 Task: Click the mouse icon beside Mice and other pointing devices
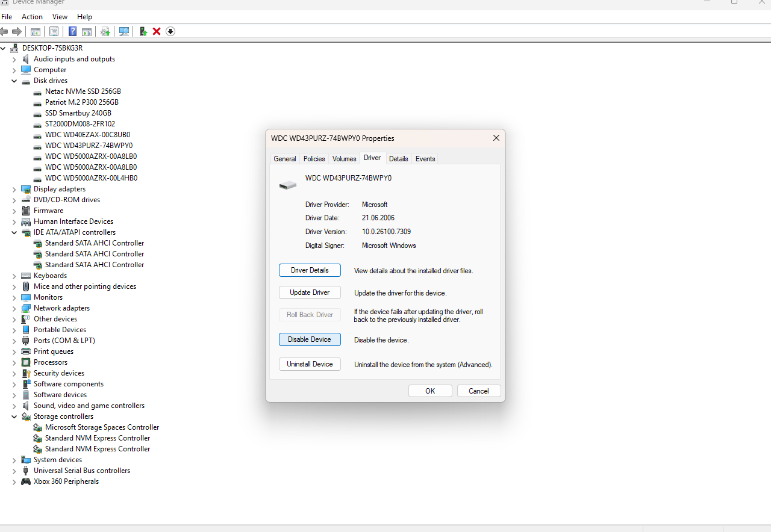(x=26, y=286)
